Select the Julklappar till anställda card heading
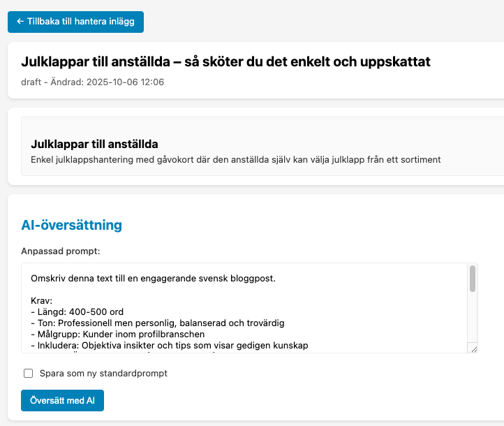This screenshot has width=504, height=426. click(x=95, y=144)
